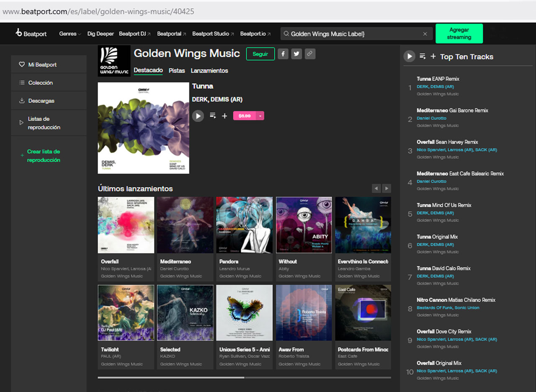Open the Twilight release cover
Screen dimensions: 536x392
(126, 313)
